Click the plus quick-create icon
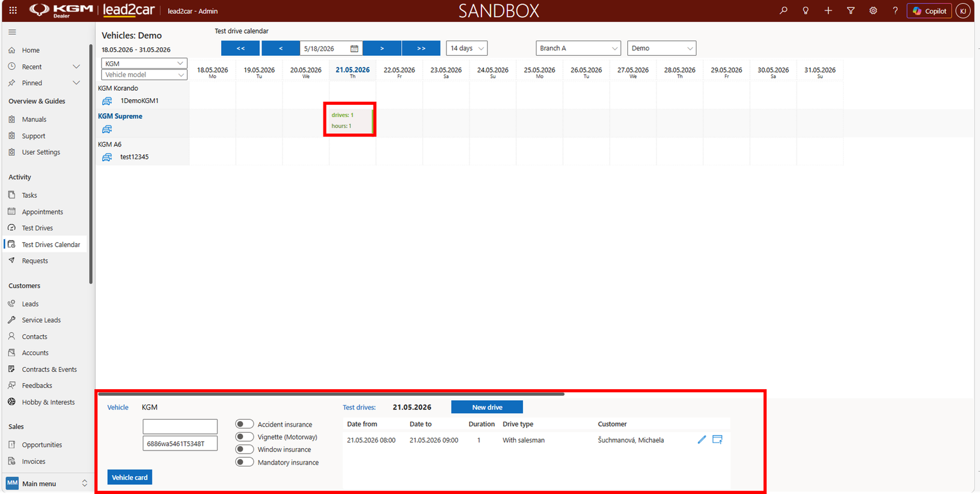Image resolution: width=980 pixels, height=494 pixels. pyautogui.click(x=828, y=10)
